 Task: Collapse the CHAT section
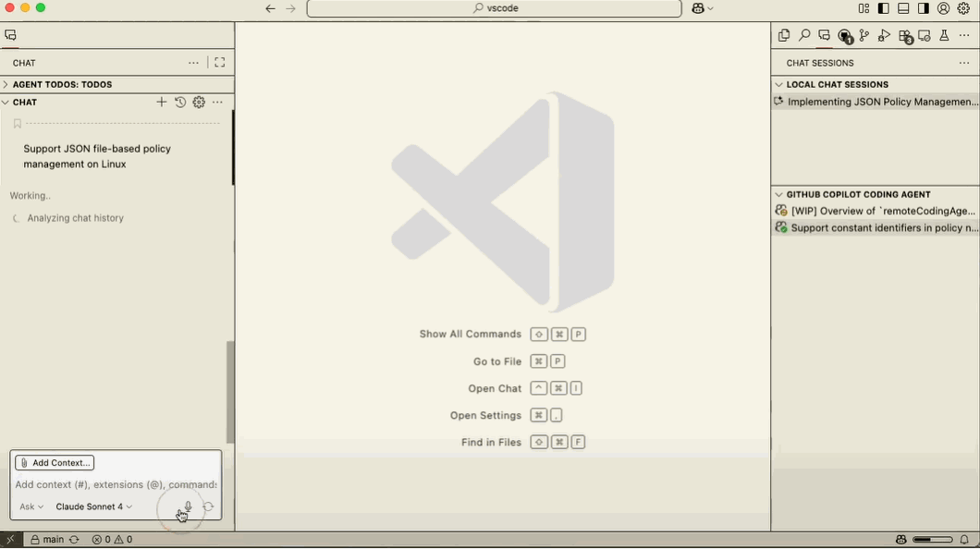pos(24,103)
